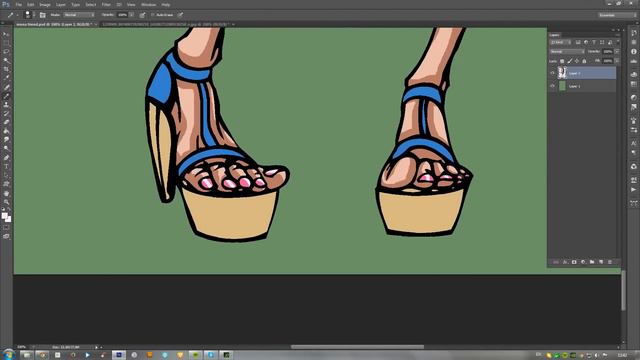This screenshot has height=360, width=640.
Task: Toggle lock all on the layer
Action: pos(584,61)
